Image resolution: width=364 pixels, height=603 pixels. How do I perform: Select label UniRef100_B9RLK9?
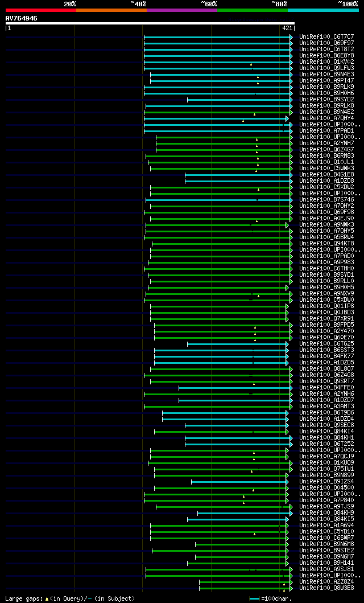tap(327, 87)
